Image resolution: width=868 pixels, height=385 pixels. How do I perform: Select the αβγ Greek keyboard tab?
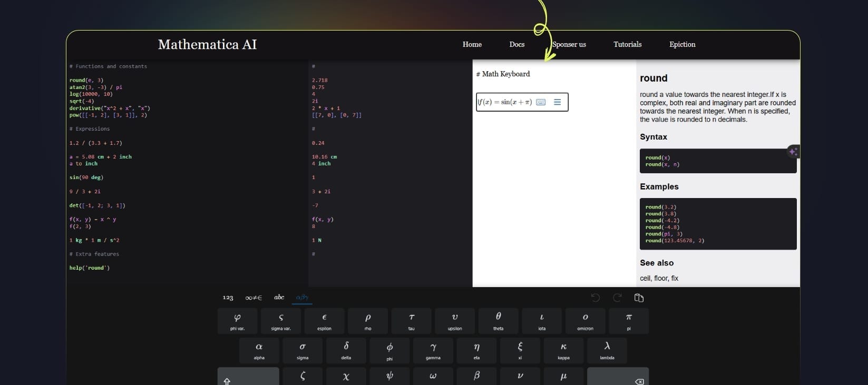[x=302, y=298]
